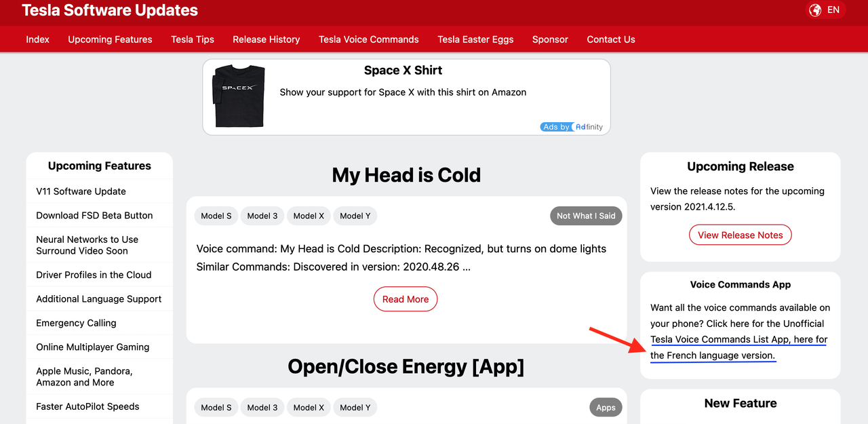Open Tesla Easter Eggs menu item
This screenshot has height=424, width=868.
coord(475,39)
